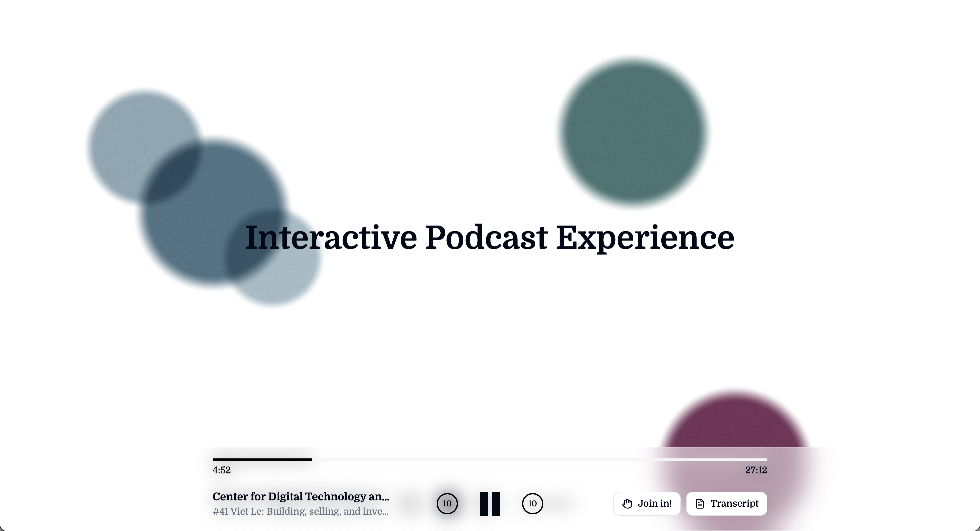Click the Interactive Podcast Experience heading
Image resolution: width=980 pixels, height=531 pixels.
490,238
